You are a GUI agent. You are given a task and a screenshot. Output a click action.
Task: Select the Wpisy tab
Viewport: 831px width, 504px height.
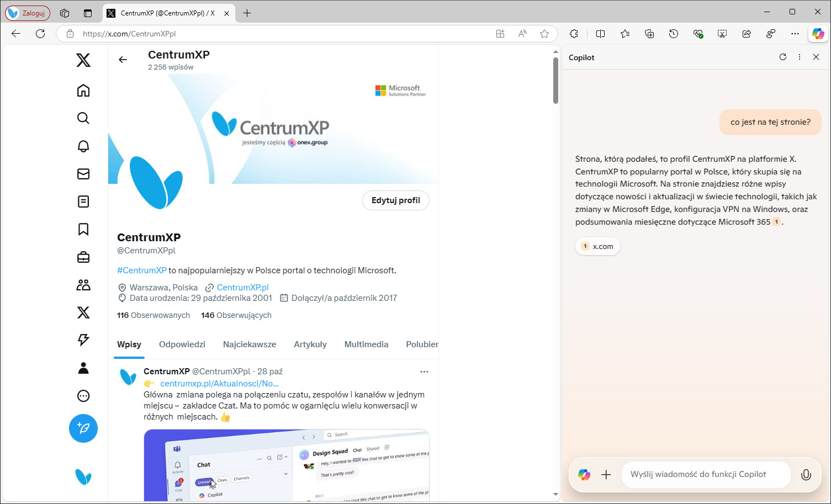pos(129,344)
